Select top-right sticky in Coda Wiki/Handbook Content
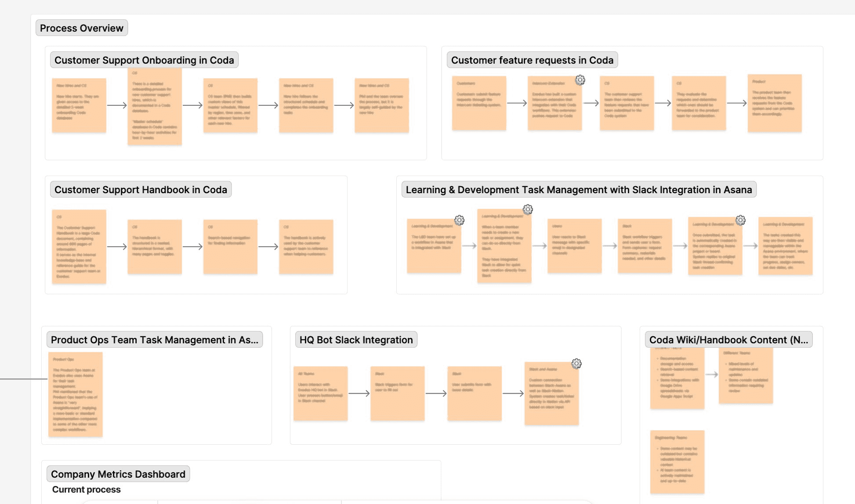This screenshot has height=504, width=855. tap(746, 375)
